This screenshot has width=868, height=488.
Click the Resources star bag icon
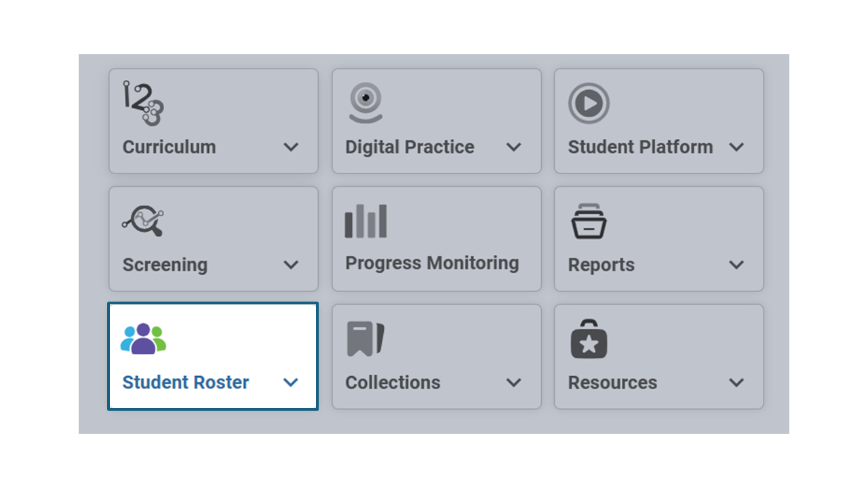pos(589,339)
